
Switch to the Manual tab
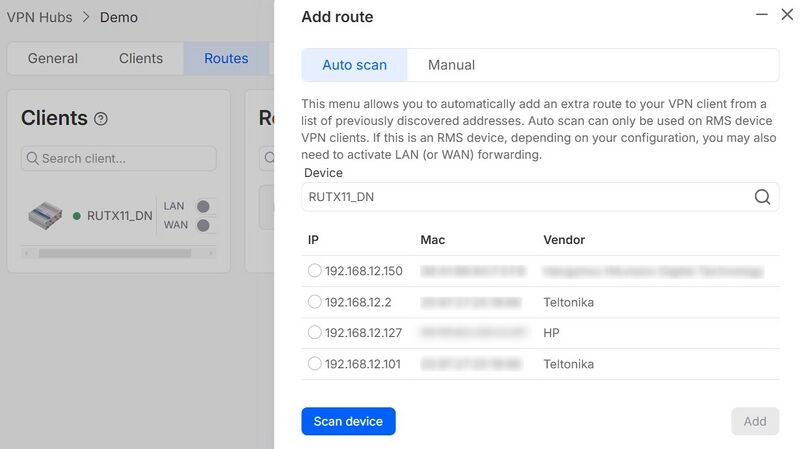point(451,65)
